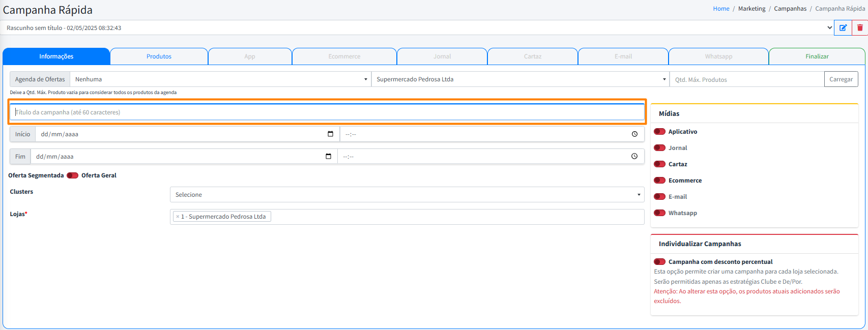Open the Fim date calendar picker icon
The height and width of the screenshot is (330, 868).
point(328,157)
